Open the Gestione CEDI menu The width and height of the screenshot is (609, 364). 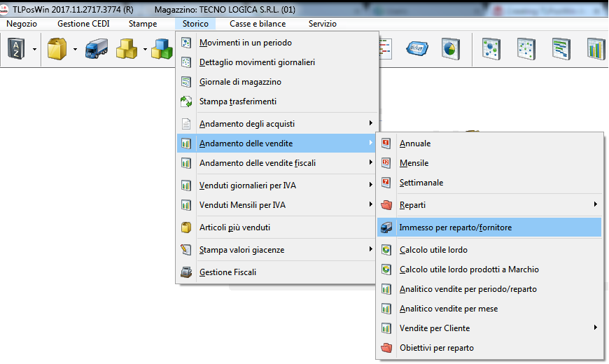pyautogui.click(x=83, y=24)
